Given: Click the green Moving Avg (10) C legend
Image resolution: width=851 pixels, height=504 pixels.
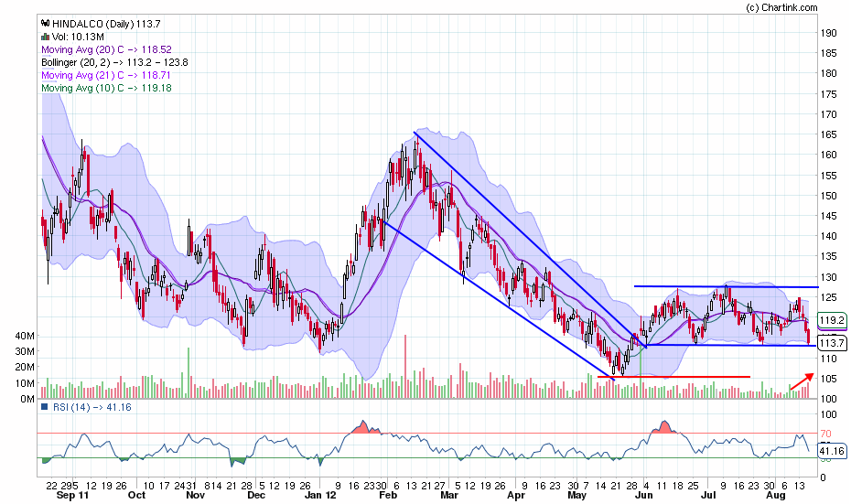Looking at the screenshot, I should [x=106, y=88].
